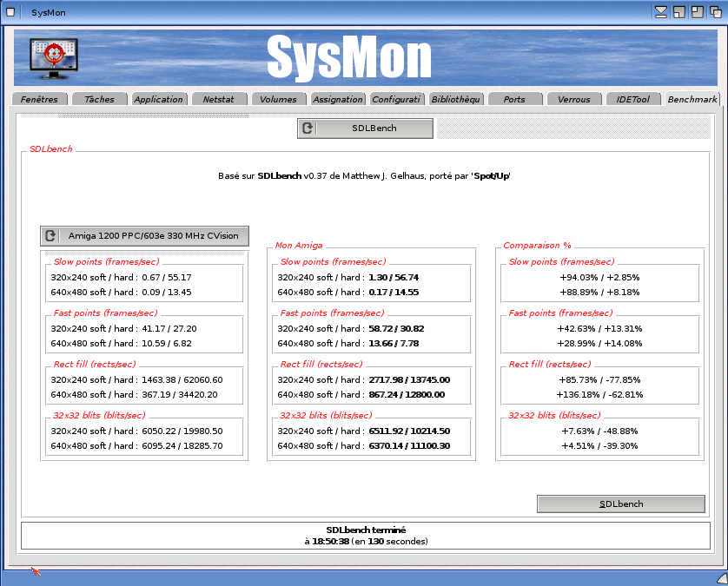Click the SysMon monitor logo icon

(54, 58)
